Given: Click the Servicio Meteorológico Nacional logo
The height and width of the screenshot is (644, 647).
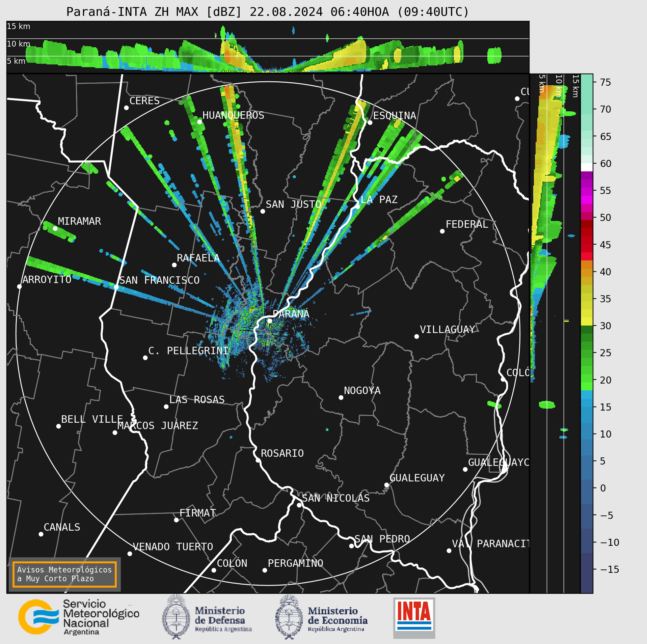Looking at the screenshot, I should pyautogui.click(x=79, y=617).
